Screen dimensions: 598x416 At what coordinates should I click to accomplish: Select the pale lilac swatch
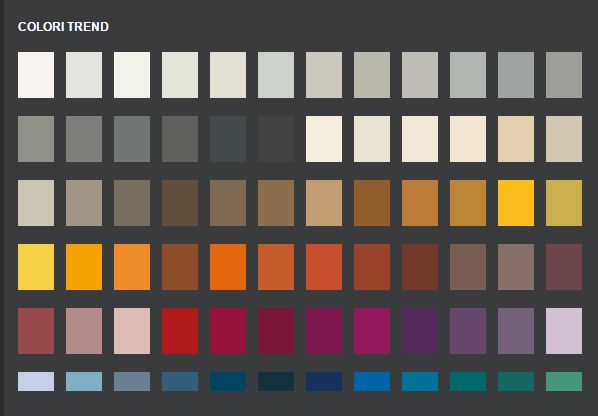point(564,331)
